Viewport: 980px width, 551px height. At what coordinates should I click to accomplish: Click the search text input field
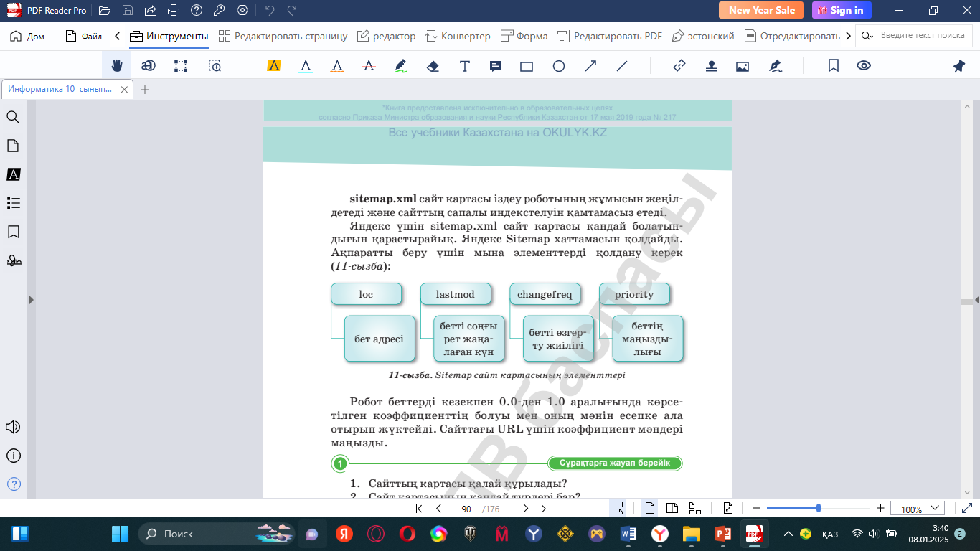tap(923, 36)
